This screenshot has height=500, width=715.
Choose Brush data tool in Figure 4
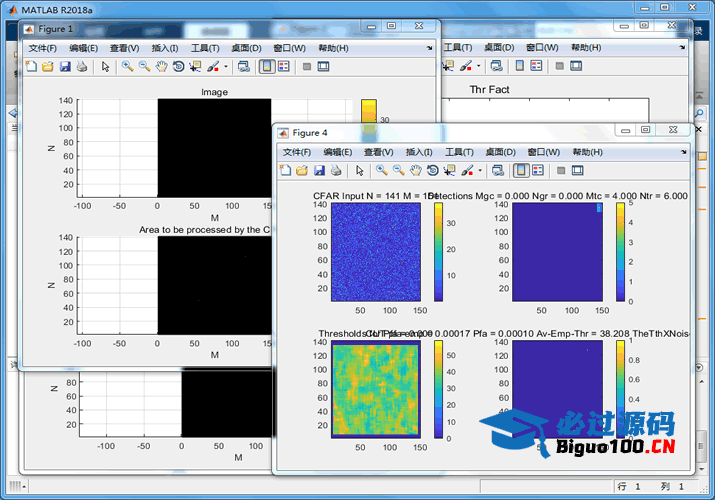[x=467, y=170]
